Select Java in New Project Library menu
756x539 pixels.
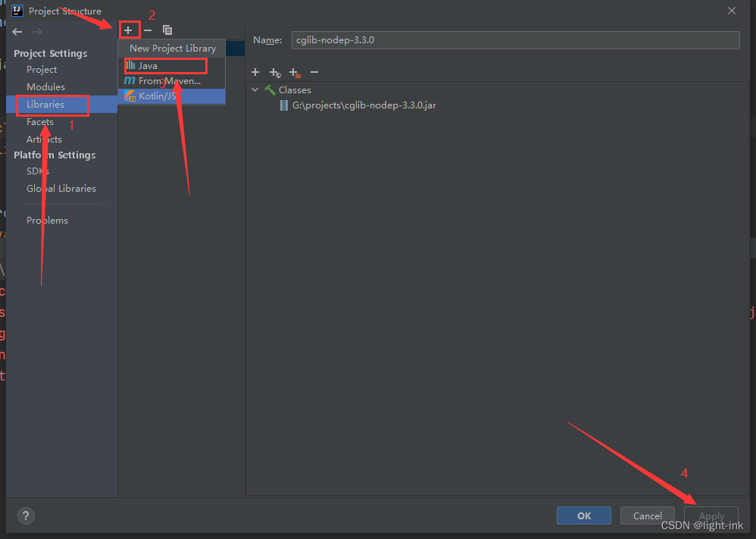172,66
